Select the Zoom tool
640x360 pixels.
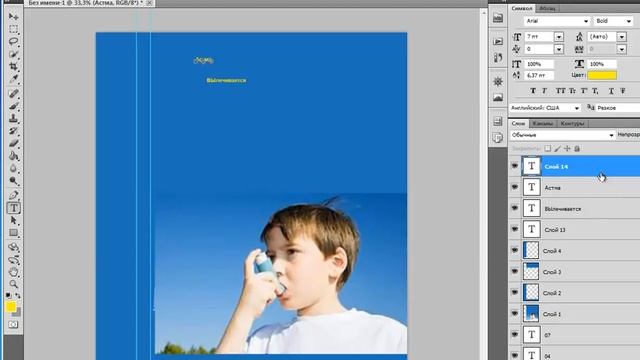click(13, 284)
